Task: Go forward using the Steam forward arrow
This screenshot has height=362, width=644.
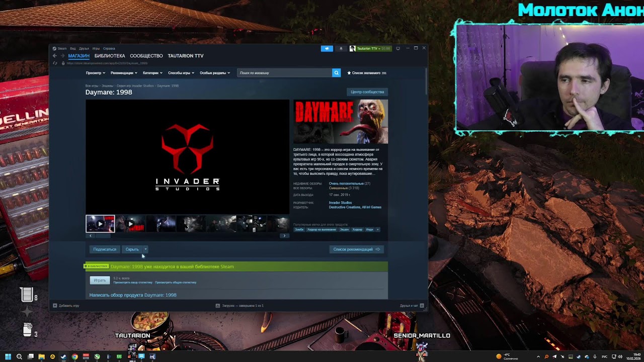Action: click(62, 56)
